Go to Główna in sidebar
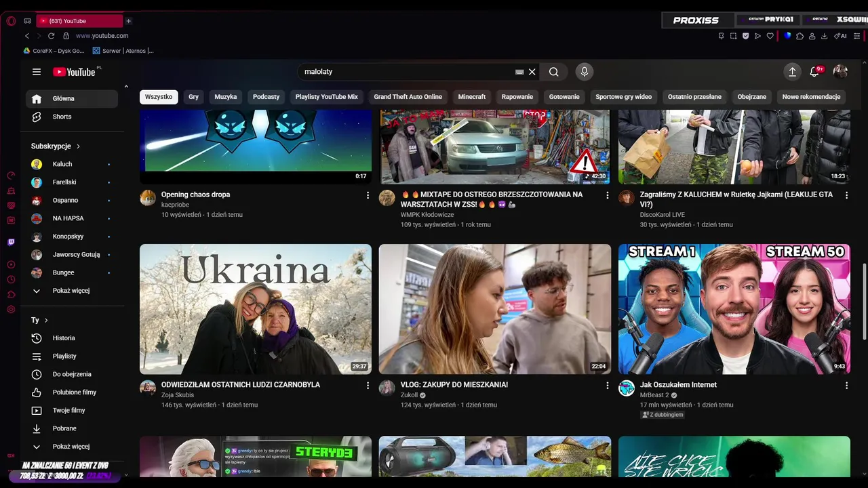The width and height of the screenshot is (868, 488). click(x=72, y=98)
